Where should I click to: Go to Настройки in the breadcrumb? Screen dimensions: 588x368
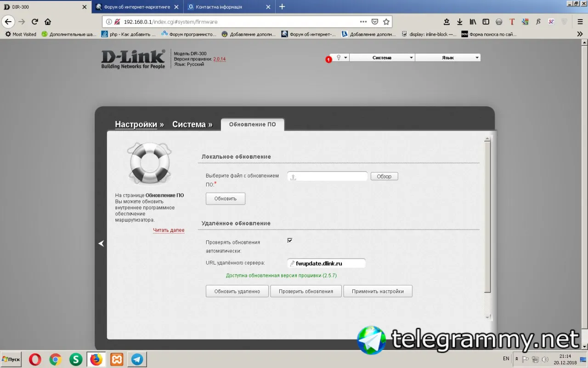(x=136, y=125)
